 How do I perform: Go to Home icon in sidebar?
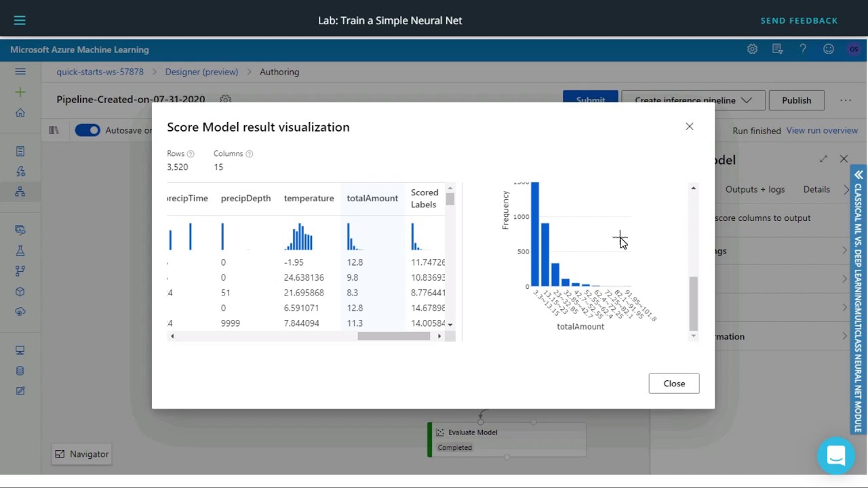tap(20, 113)
